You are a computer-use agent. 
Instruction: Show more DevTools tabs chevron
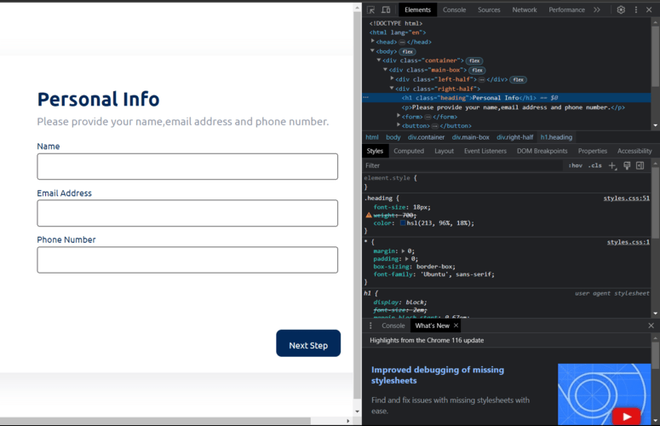(597, 10)
